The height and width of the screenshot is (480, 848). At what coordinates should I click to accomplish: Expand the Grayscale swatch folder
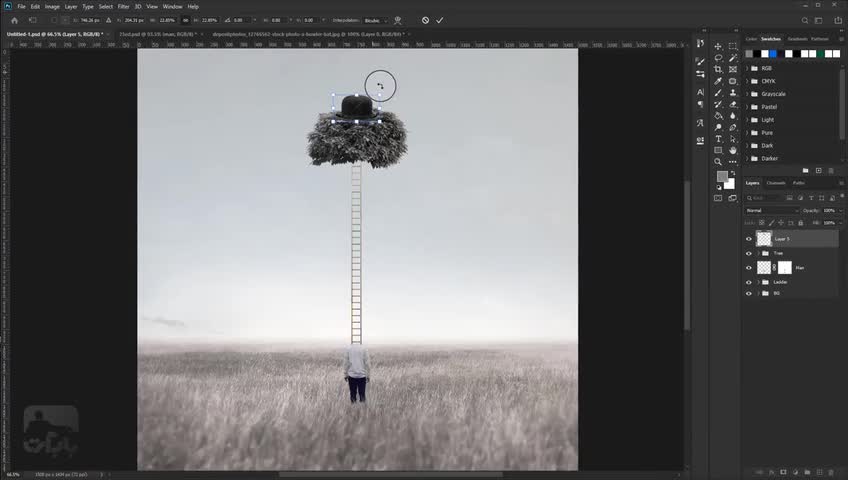click(747, 94)
